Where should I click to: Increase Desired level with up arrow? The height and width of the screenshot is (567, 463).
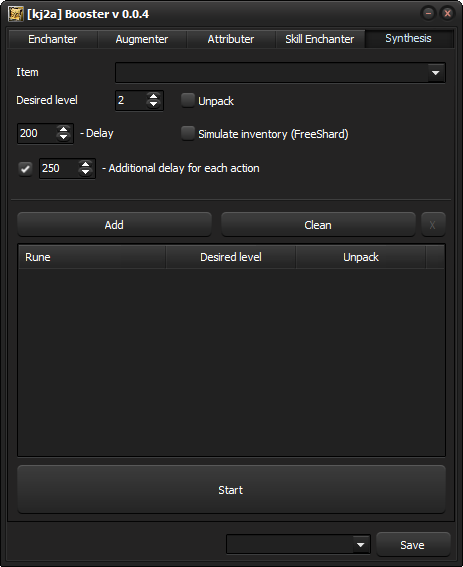coord(153,97)
